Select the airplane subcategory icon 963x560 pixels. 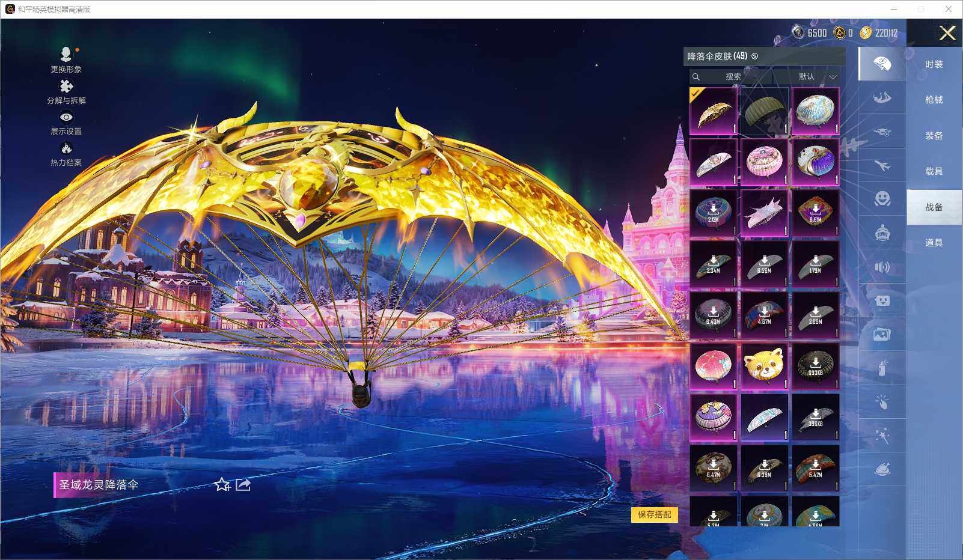pos(882,165)
